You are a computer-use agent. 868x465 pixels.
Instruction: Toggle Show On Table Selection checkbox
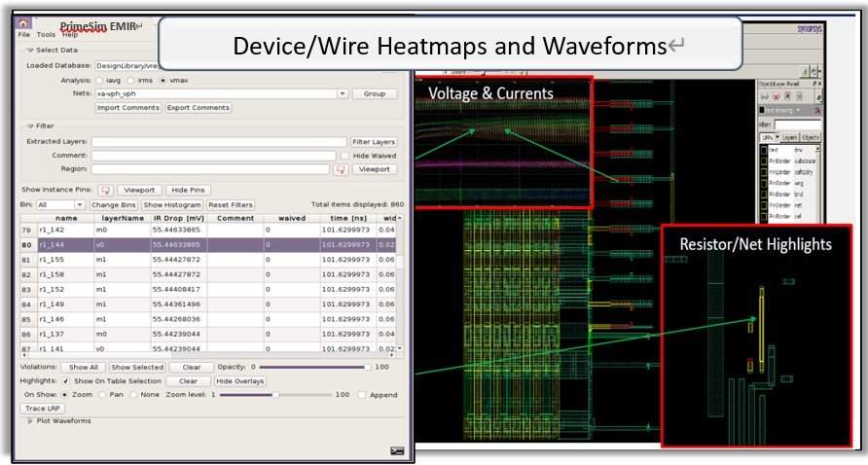65,381
